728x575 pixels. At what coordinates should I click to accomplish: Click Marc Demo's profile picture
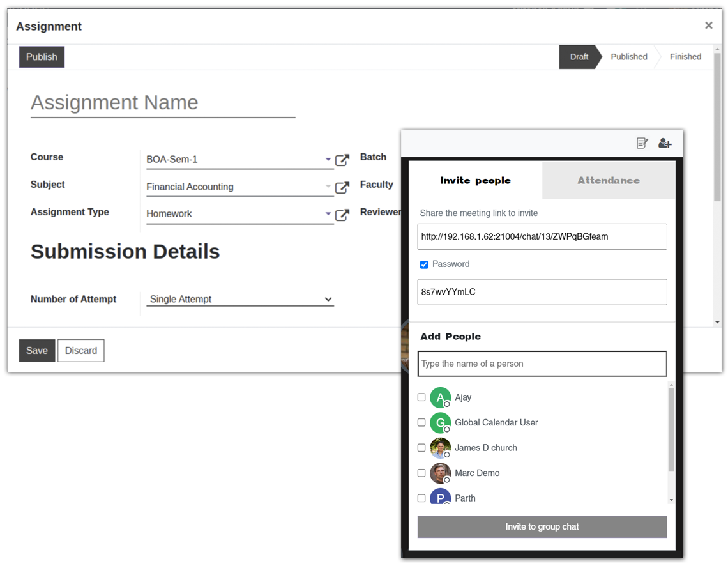(441, 473)
